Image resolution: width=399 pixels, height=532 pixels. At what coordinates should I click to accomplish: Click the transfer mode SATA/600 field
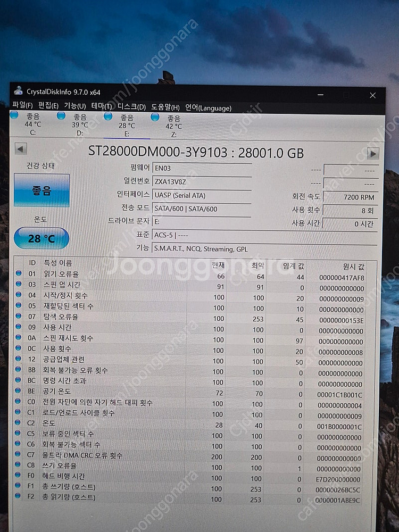click(x=202, y=209)
